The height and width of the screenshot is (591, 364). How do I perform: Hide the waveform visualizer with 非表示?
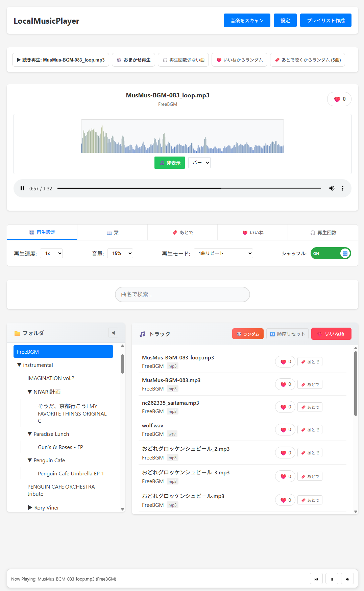(170, 163)
